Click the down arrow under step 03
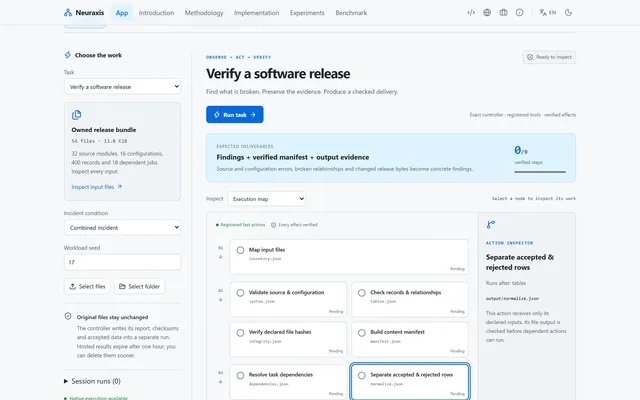This screenshot has height=400, width=640. click(220, 382)
